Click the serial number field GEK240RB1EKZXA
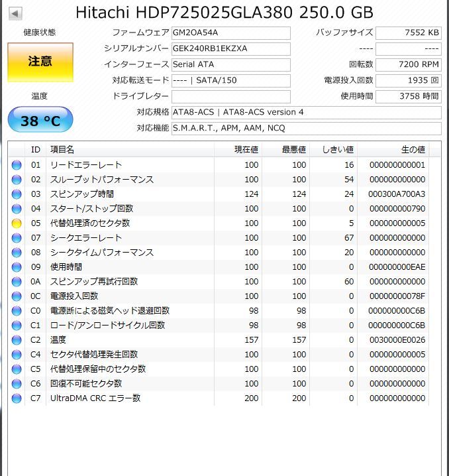Image resolution: width=449 pixels, height=476 pixels. point(230,48)
